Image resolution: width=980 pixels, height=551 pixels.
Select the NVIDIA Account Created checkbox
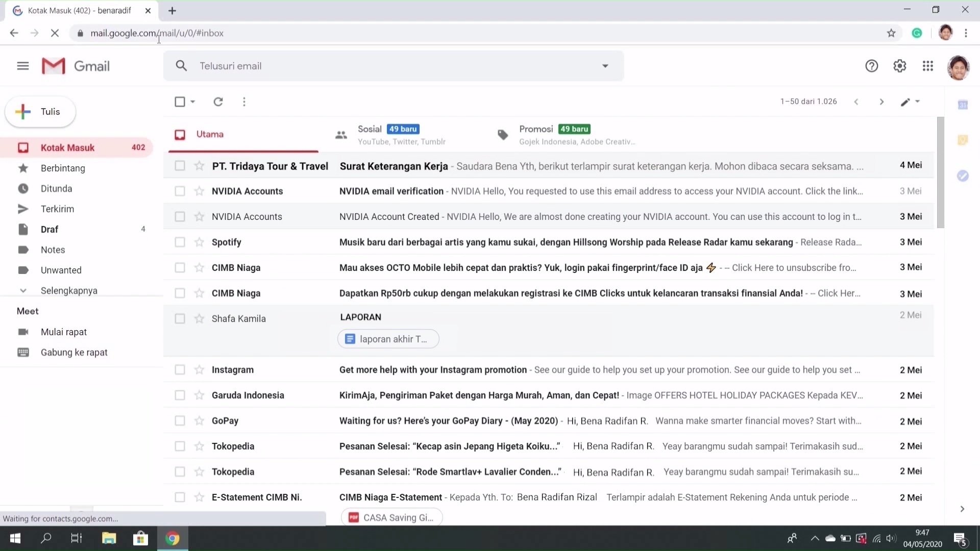[x=180, y=217]
